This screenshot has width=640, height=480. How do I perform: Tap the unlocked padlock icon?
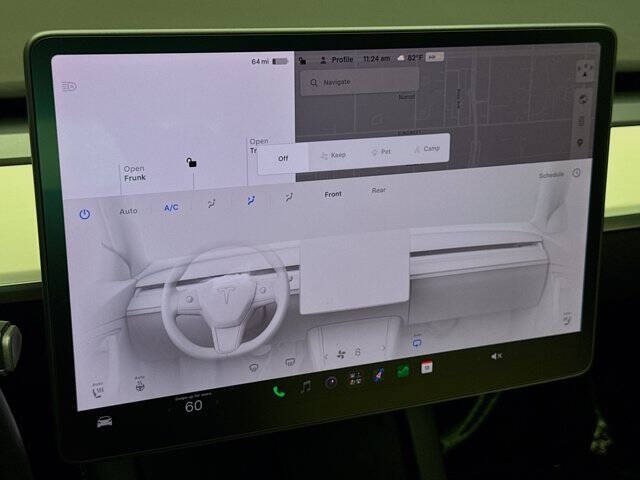[x=191, y=162]
